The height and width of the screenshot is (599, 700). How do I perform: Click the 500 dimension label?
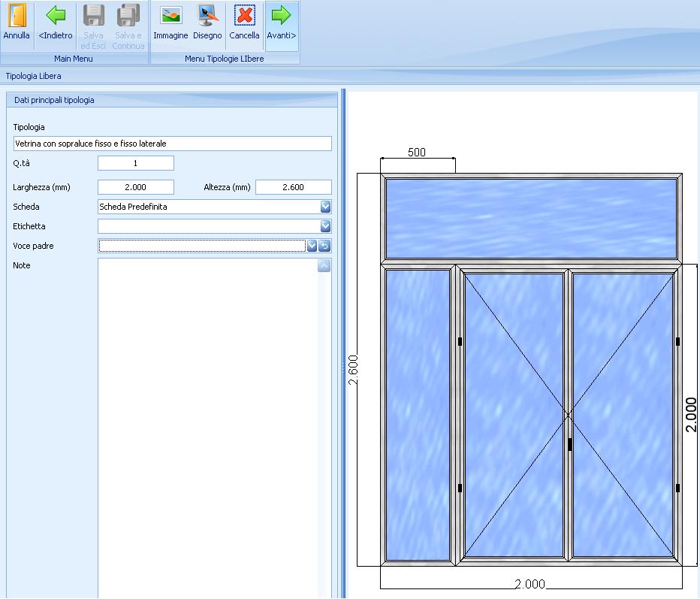point(417,153)
